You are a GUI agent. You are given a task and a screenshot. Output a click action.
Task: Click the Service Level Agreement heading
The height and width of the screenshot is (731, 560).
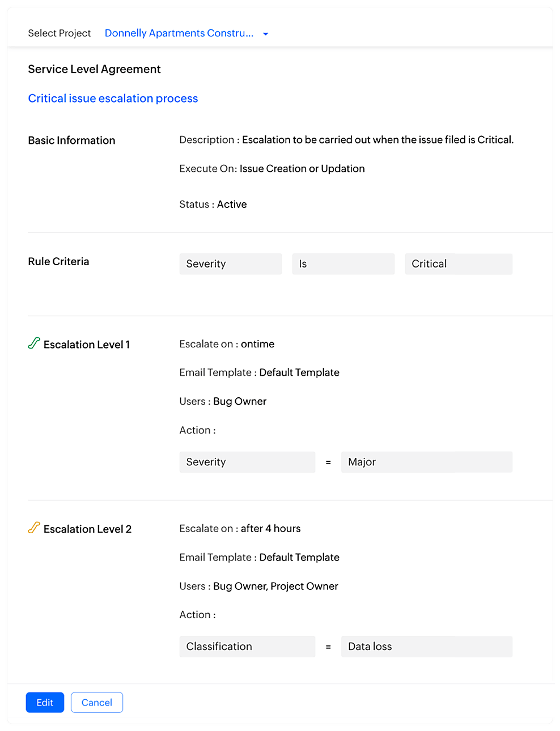tap(94, 69)
